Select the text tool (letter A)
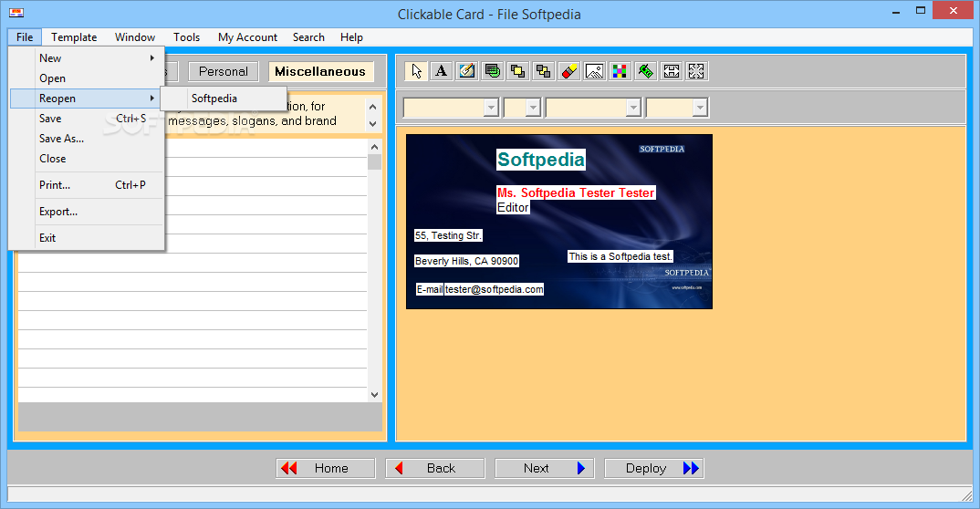Viewport: 980px width, 509px height. click(x=442, y=71)
